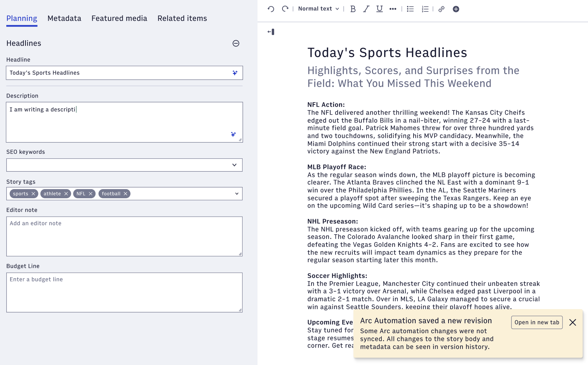This screenshot has width=588, height=365.
Task: Toggle underline formatting
Action: [x=379, y=9]
